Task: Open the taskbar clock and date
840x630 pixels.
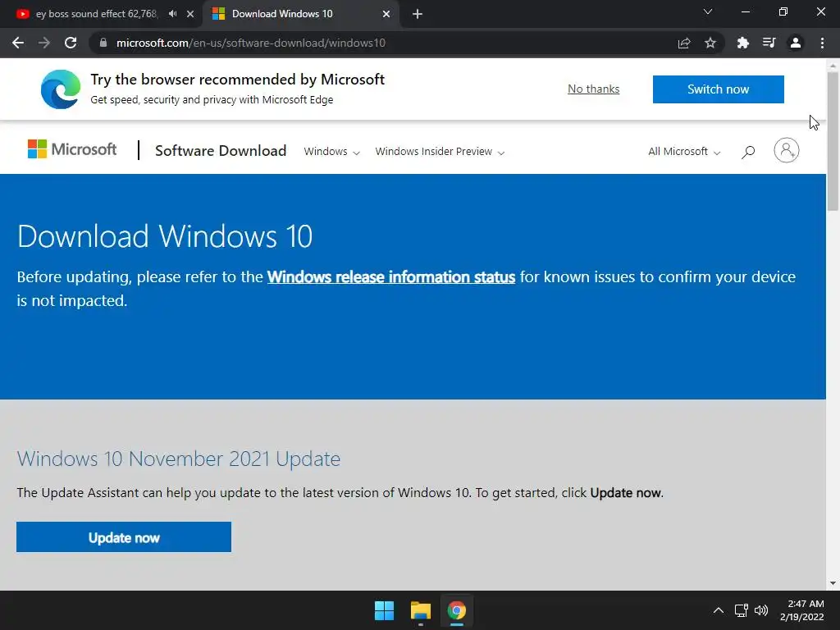Action: (802, 610)
